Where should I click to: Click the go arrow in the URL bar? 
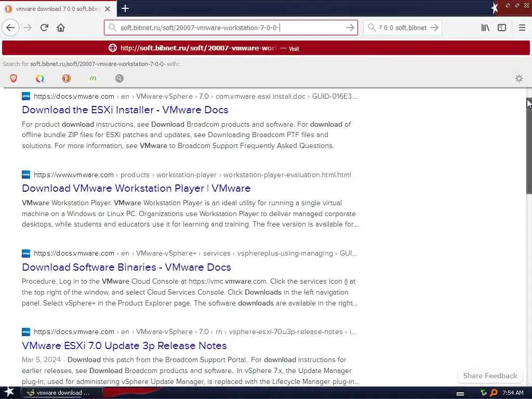[350, 28]
